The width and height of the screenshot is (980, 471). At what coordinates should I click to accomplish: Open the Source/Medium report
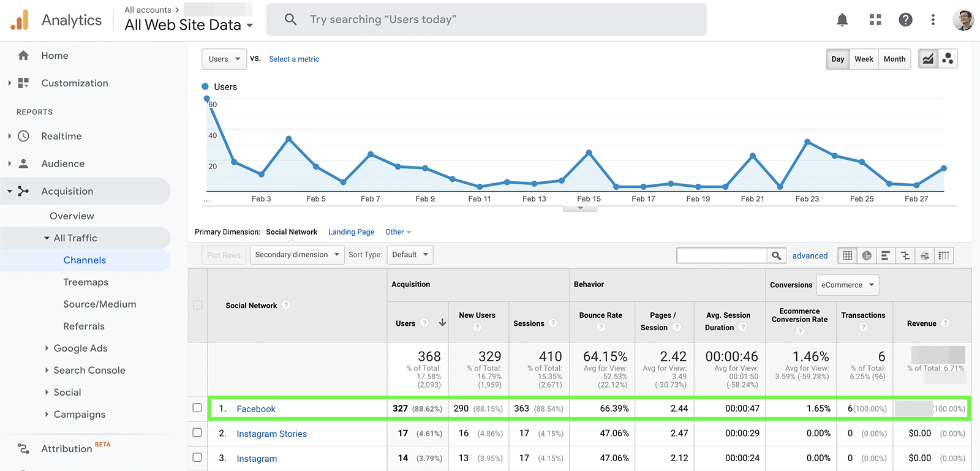(100, 304)
